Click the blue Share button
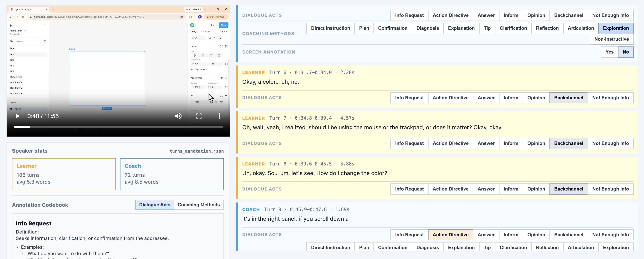Screen dimensions: 644x259 [x=224, y=25]
